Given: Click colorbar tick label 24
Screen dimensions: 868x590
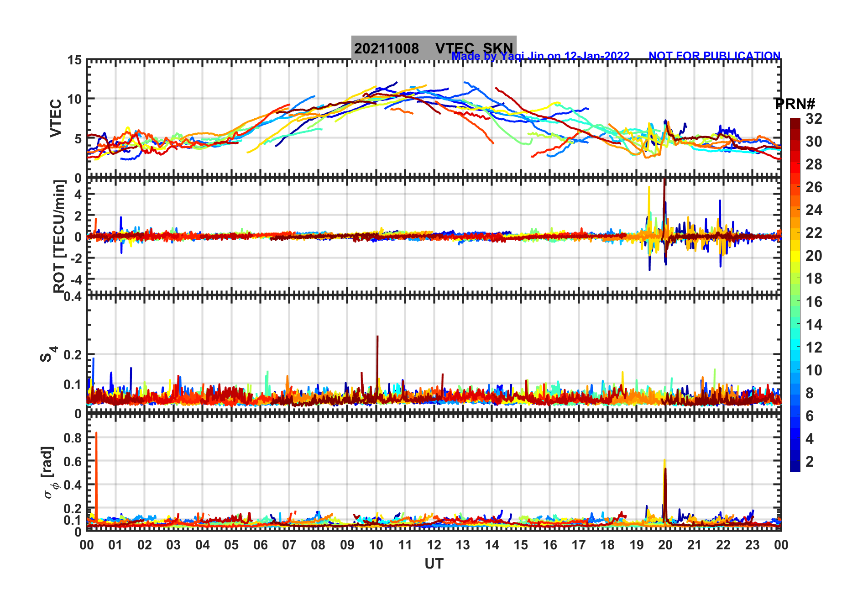Looking at the screenshot, I should [814, 210].
